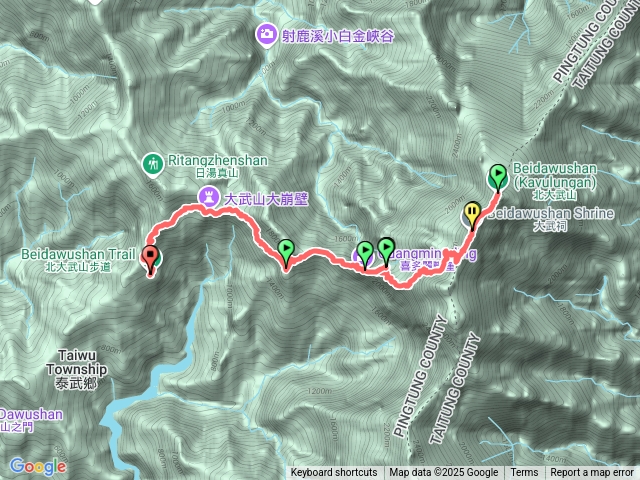Click Report a map error link
640x480 pixels.
click(591, 473)
